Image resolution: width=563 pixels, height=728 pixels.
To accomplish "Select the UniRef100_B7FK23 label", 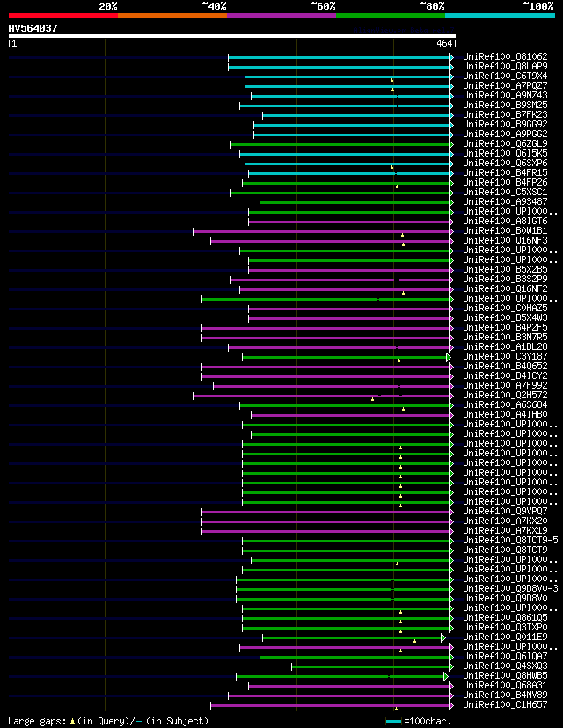I will [x=505, y=114].
